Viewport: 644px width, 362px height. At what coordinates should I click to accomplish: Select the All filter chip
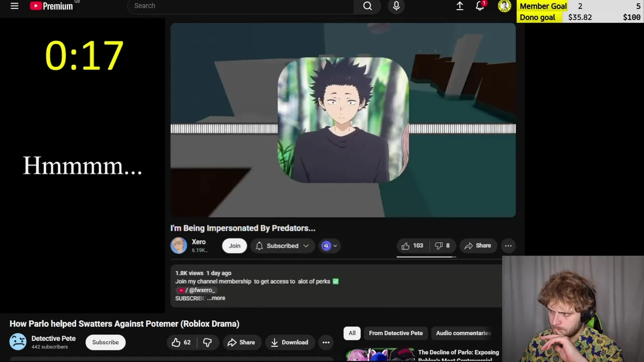coord(352,333)
